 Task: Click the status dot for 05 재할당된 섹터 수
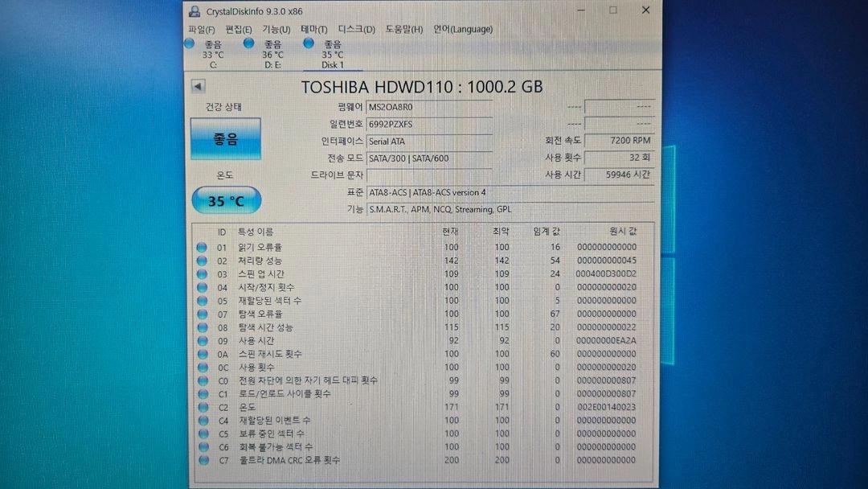pyautogui.click(x=202, y=301)
